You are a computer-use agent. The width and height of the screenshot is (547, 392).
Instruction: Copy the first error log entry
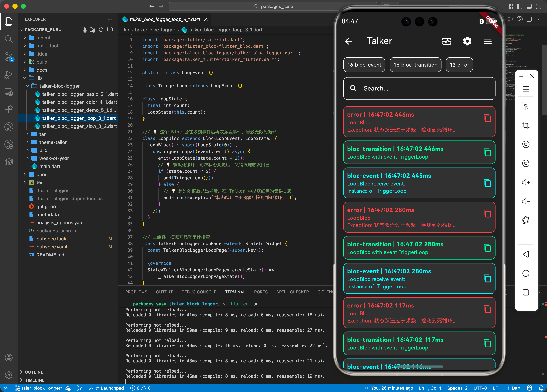coord(487,118)
